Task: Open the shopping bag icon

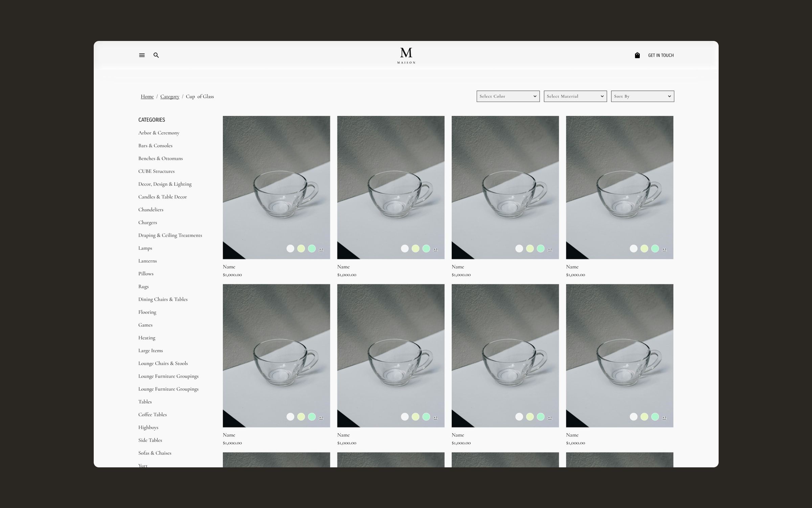Action: 637,55
